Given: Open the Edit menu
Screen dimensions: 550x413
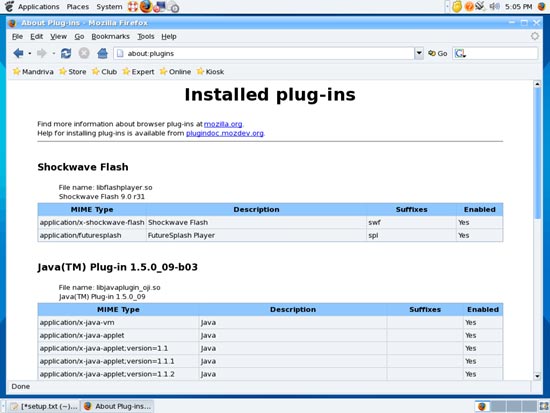Looking at the screenshot, I should pyautogui.click(x=36, y=36).
